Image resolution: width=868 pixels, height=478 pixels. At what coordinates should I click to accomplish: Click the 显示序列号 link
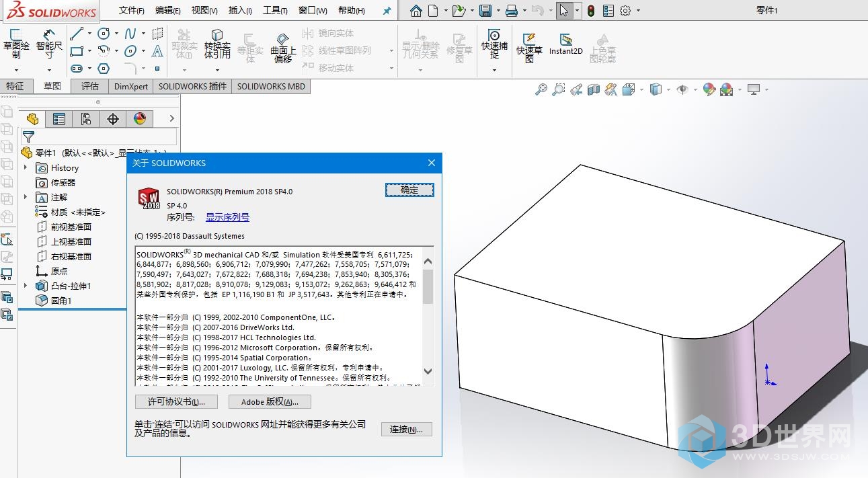coord(227,217)
